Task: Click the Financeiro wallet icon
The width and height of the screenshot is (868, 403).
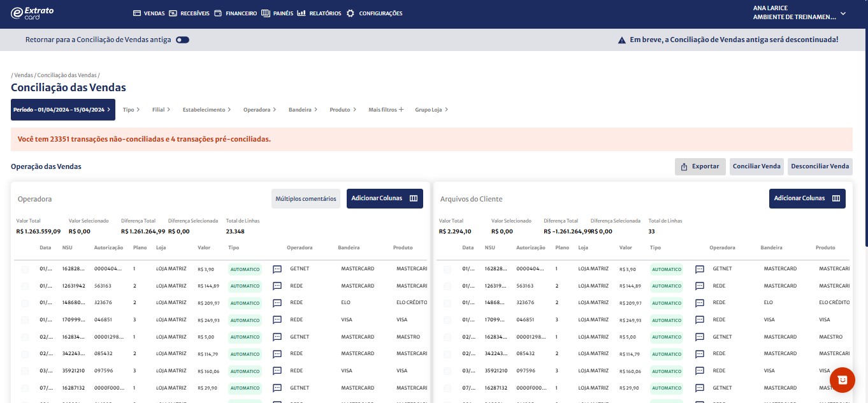Action: click(218, 13)
